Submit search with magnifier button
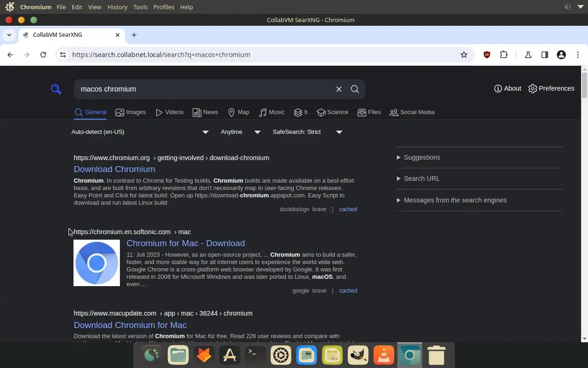 (355, 89)
